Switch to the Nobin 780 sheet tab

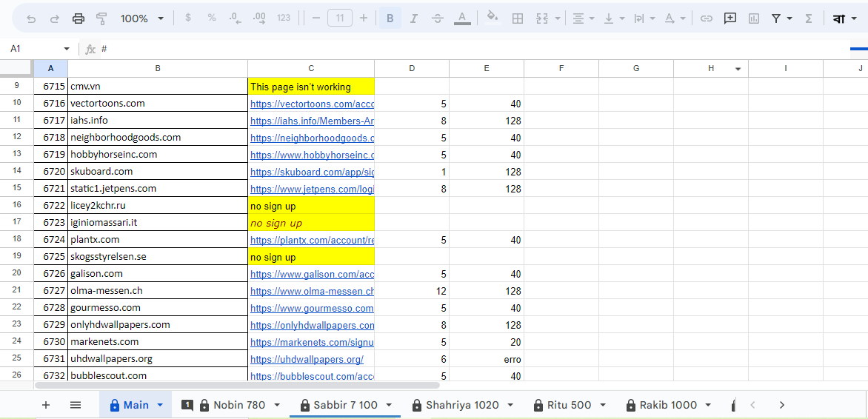238,405
